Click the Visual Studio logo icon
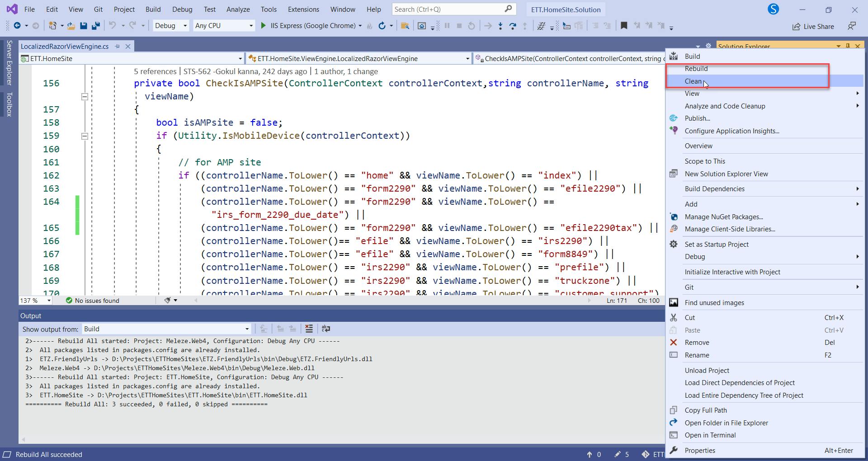 pos(12,9)
